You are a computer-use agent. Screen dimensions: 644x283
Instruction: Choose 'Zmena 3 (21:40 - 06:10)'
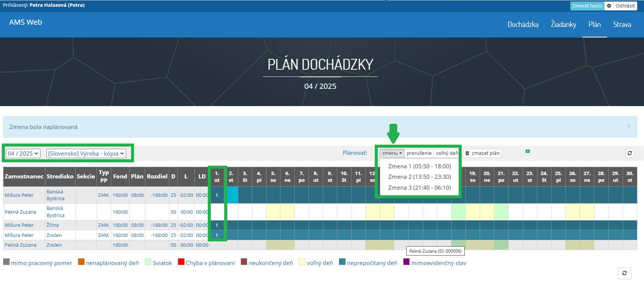pos(419,187)
